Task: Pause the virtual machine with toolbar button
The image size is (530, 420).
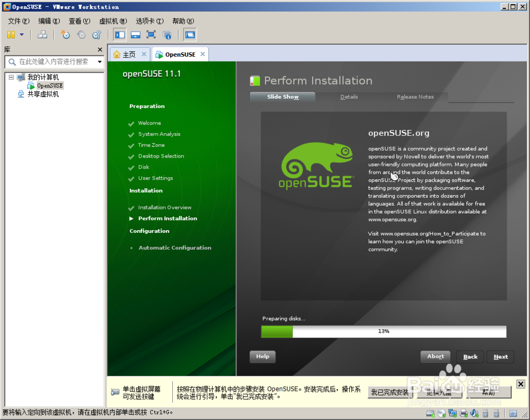Action: (x=11, y=34)
